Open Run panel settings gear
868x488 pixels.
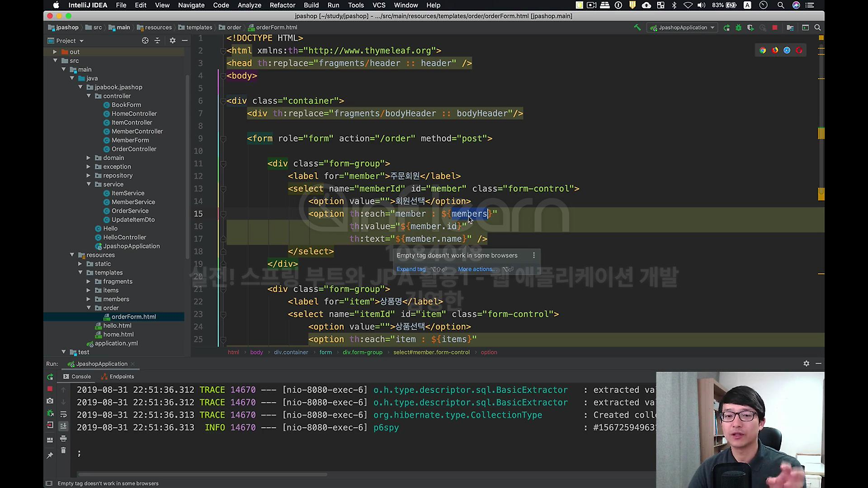(806, 364)
